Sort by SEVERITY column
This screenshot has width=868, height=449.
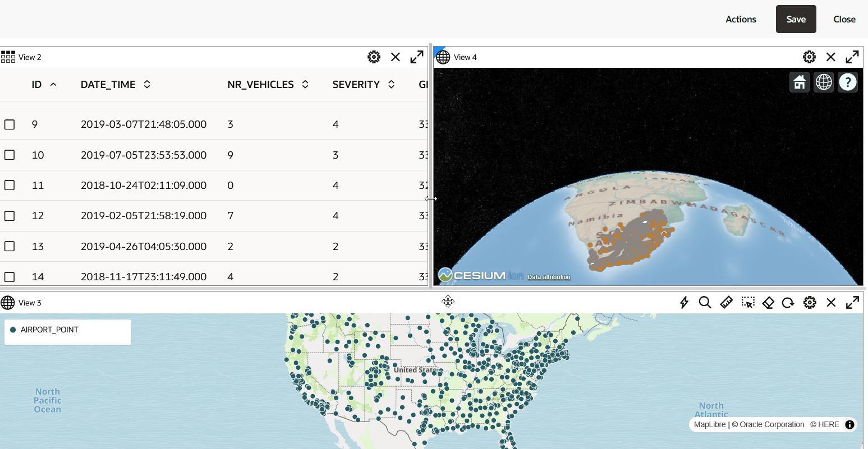click(391, 85)
